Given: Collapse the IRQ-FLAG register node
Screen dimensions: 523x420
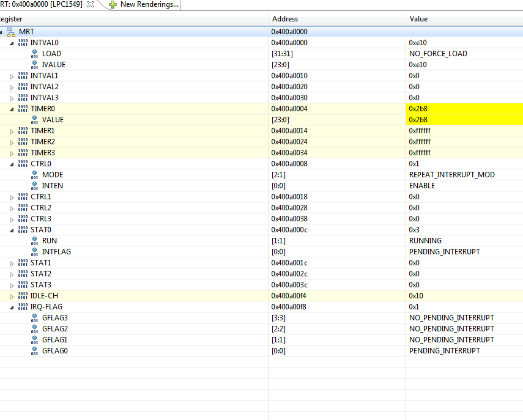Looking at the screenshot, I should click(x=12, y=307).
